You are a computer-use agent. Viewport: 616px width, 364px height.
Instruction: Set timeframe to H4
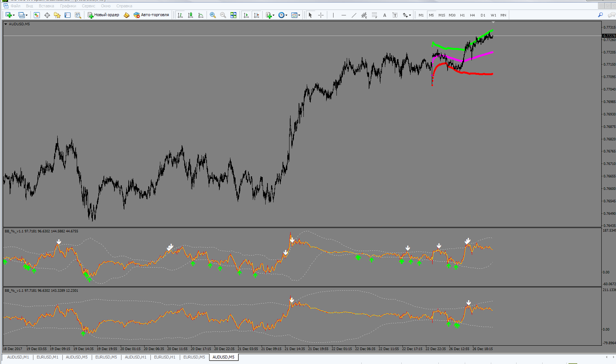473,15
